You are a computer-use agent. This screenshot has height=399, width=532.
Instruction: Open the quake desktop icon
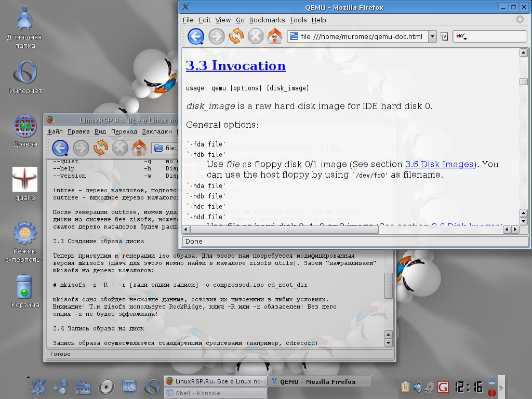[25, 180]
